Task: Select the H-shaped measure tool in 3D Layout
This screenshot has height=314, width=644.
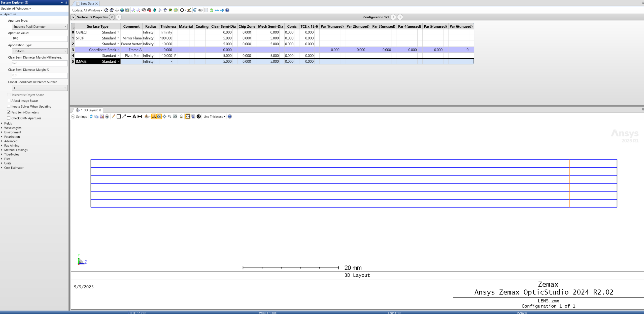Action: 140,116
